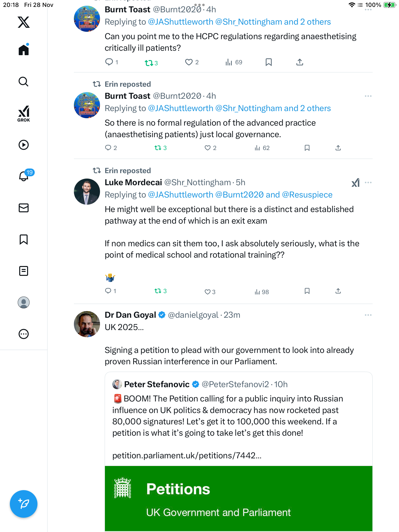Undo repost on the 'no formal regulation' post
399x532 pixels.
coord(158,148)
